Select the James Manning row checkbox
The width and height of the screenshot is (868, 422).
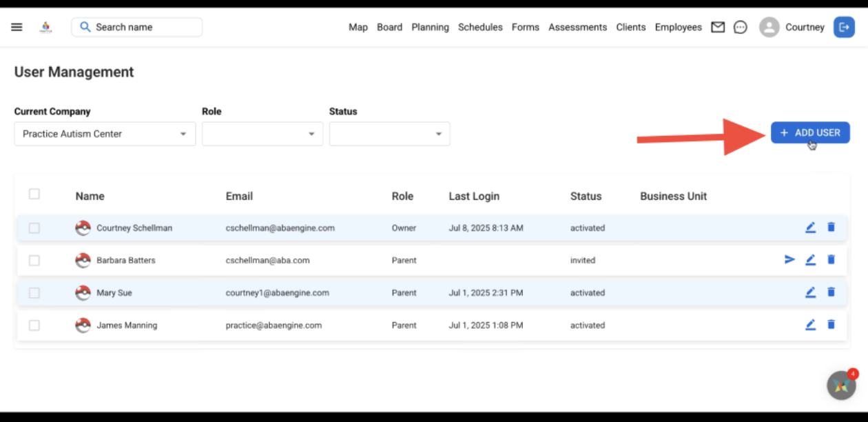point(34,325)
